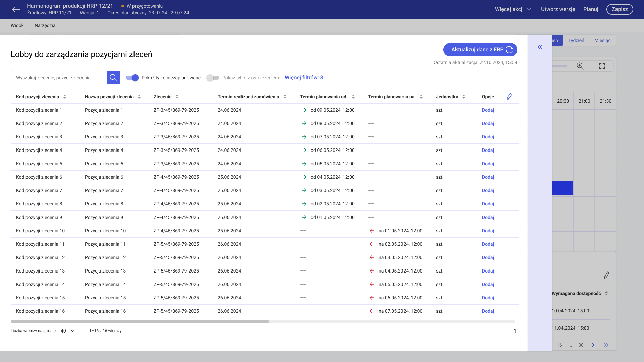Enable Pokaż tylko z ostrzeżeniem toggle
644x362 pixels.
click(x=213, y=78)
